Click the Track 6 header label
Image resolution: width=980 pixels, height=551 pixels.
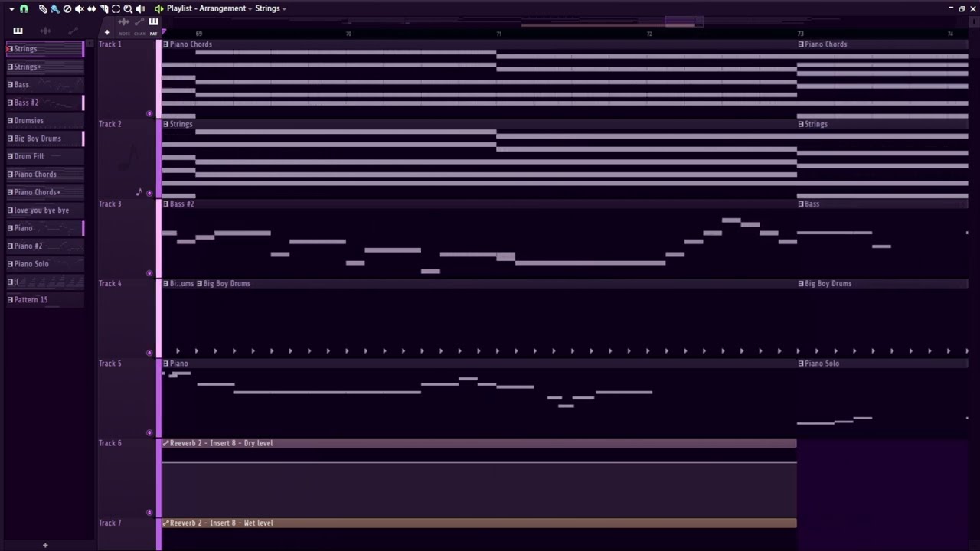pos(110,443)
